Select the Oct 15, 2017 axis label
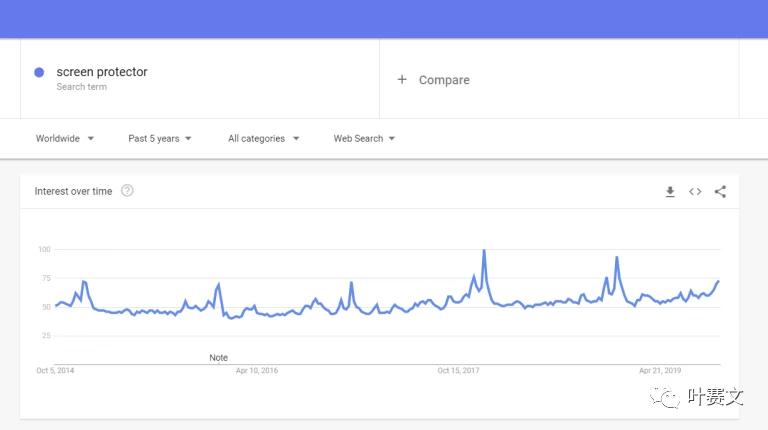This screenshot has height=430, width=768. [458, 370]
